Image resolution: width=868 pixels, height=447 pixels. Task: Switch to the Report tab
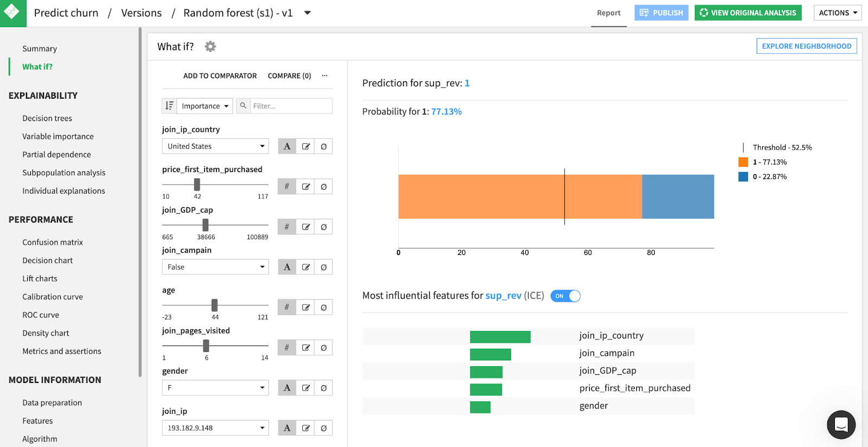click(609, 13)
